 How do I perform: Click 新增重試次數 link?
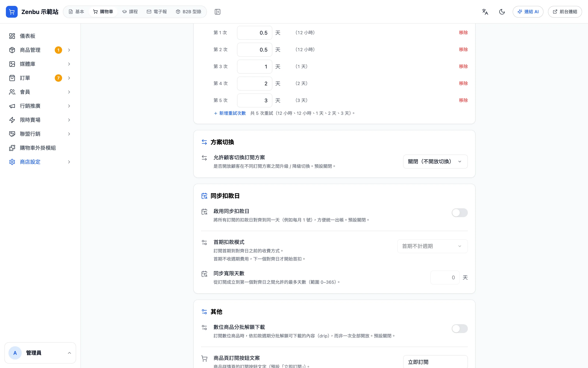point(230,113)
